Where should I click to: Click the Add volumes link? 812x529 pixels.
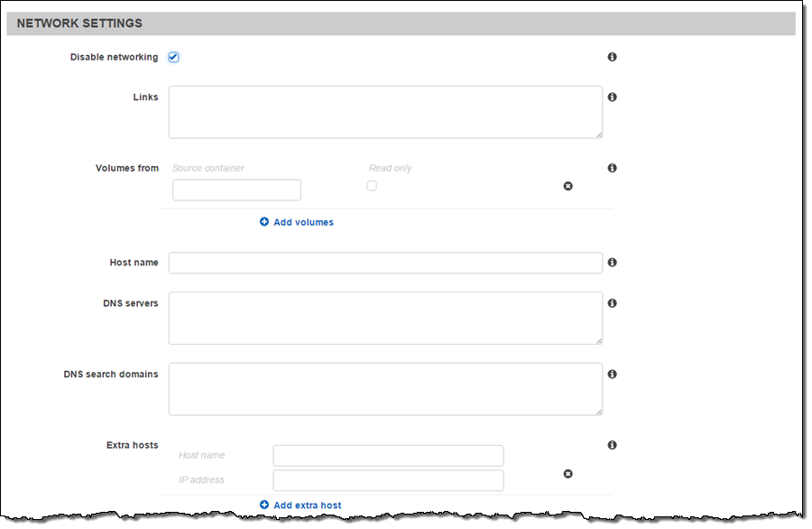pyautogui.click(x=297, y=222)
